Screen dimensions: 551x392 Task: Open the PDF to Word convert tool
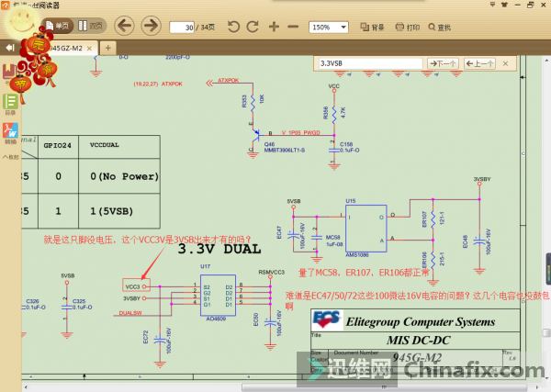pos(10,133)
